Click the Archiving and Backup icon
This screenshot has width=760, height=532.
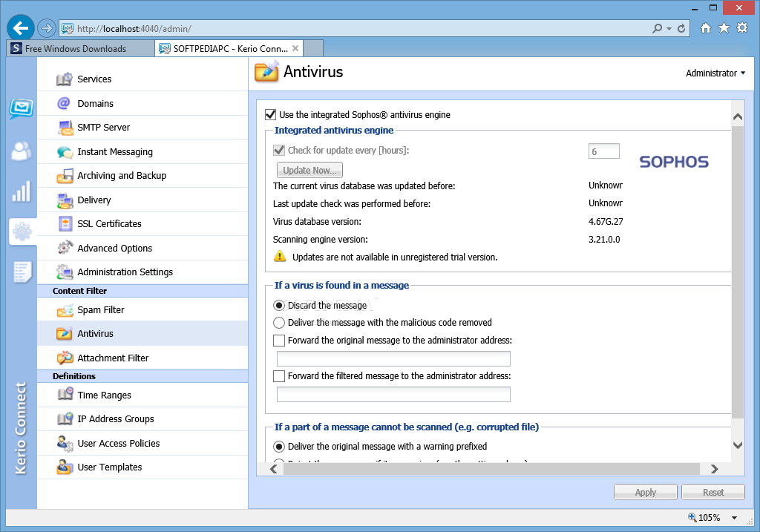[65, 176]
